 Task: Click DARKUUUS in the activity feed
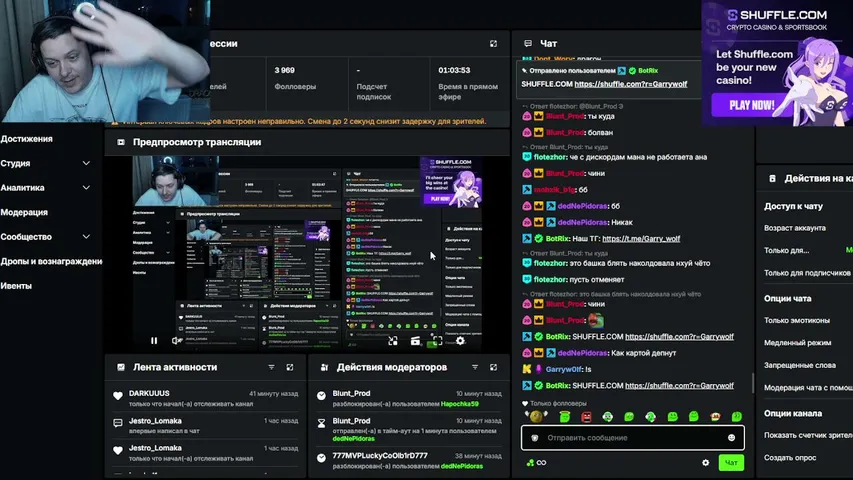pyautogui.click(x=149, y=393)
